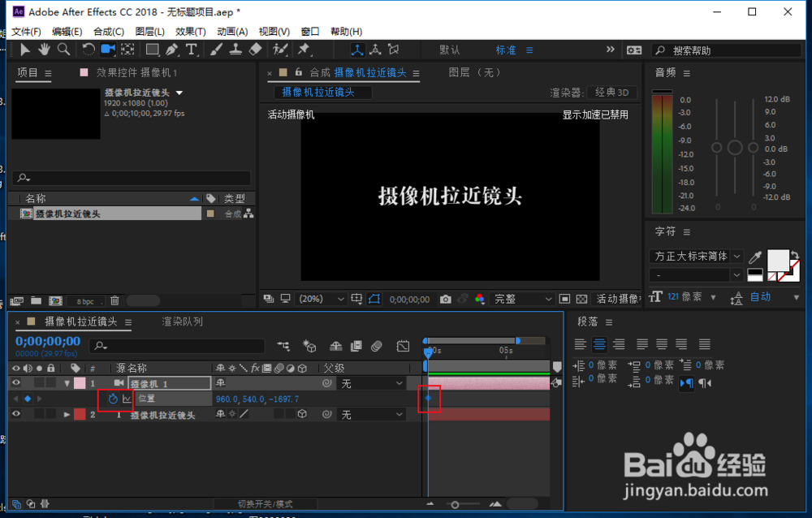Open the 动画(A) menu

(232, 32)
